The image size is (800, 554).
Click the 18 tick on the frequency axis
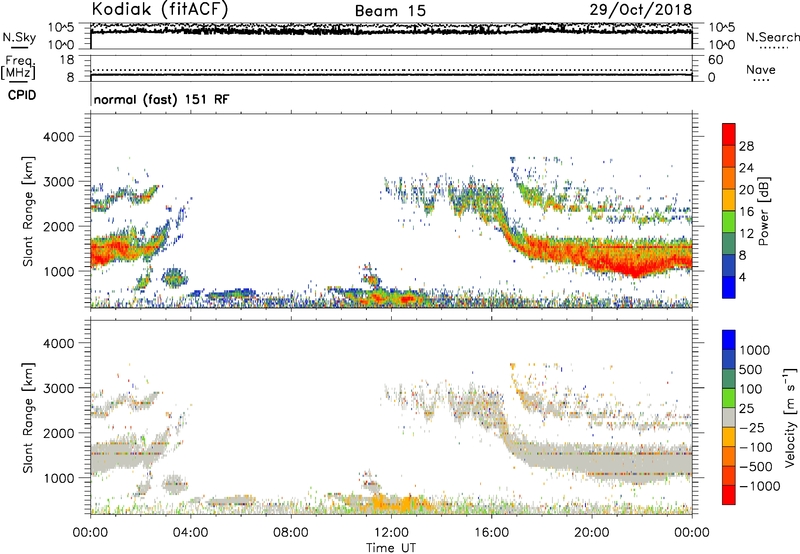click(x=67, y=60)
